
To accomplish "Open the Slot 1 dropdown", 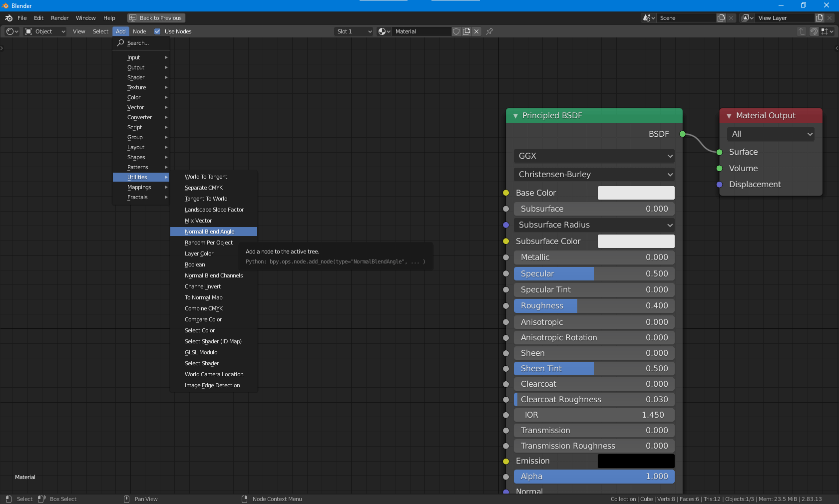I will tap(353, 31).
